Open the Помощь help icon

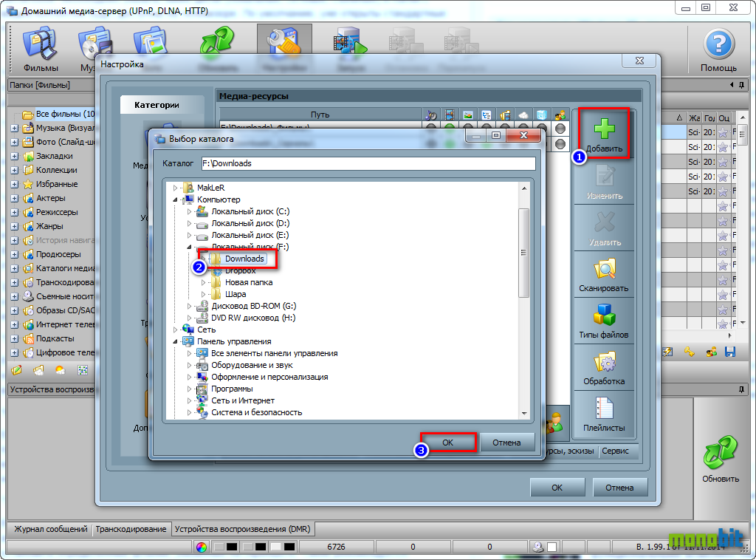click(718, 49)
